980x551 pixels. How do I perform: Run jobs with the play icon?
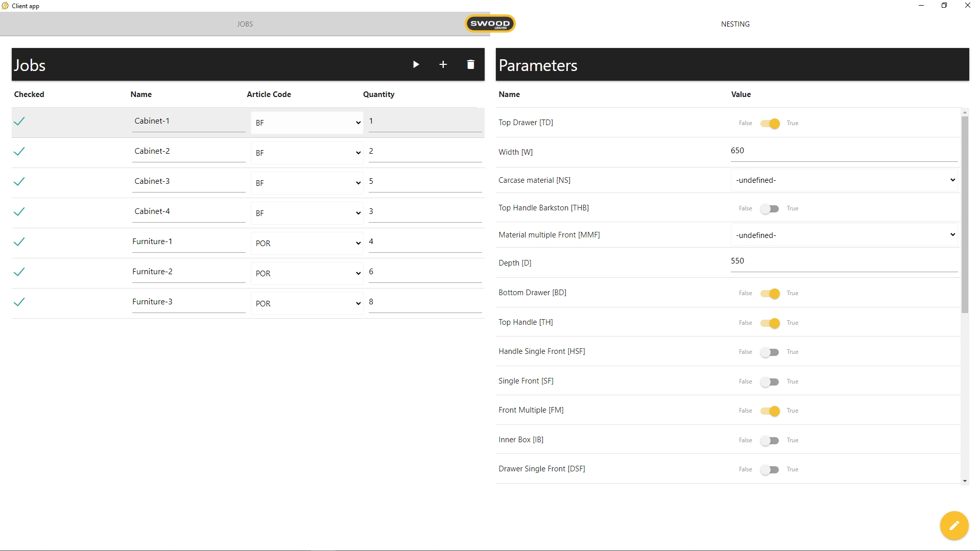pos(416,64)
